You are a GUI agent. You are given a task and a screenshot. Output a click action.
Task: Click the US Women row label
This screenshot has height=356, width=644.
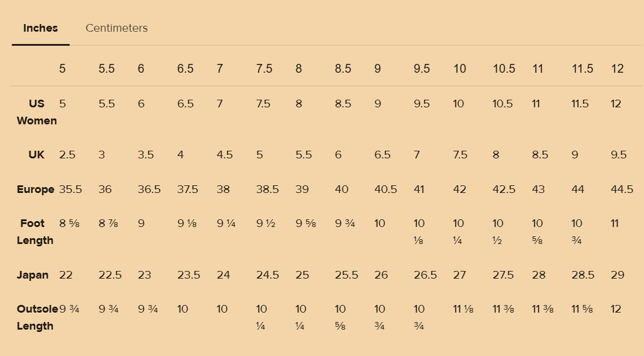click(36, 112)
